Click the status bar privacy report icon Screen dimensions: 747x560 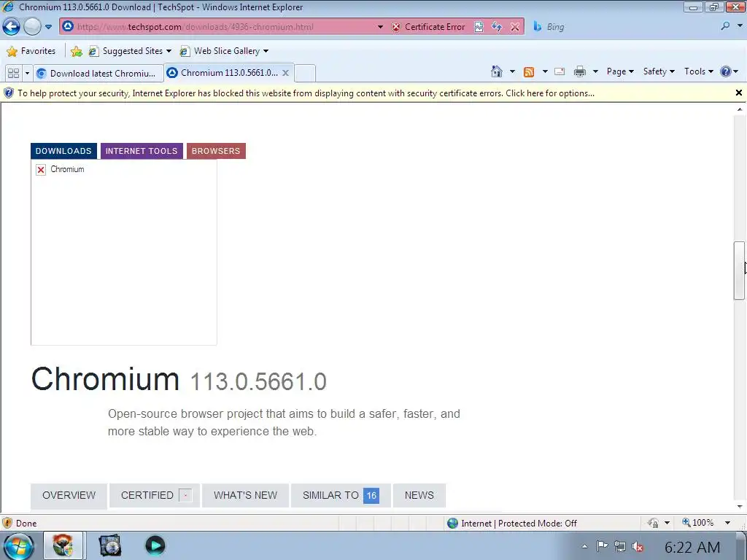[653, 523]
